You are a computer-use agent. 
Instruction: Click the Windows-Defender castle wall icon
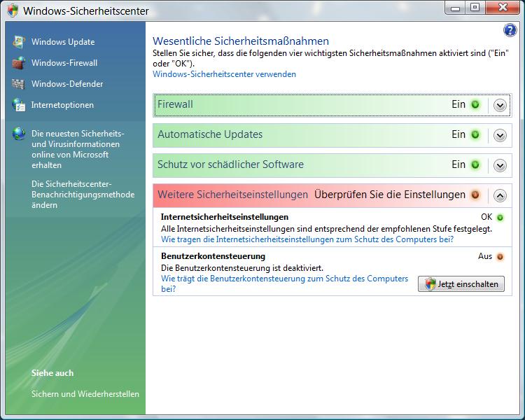(18, 84)
